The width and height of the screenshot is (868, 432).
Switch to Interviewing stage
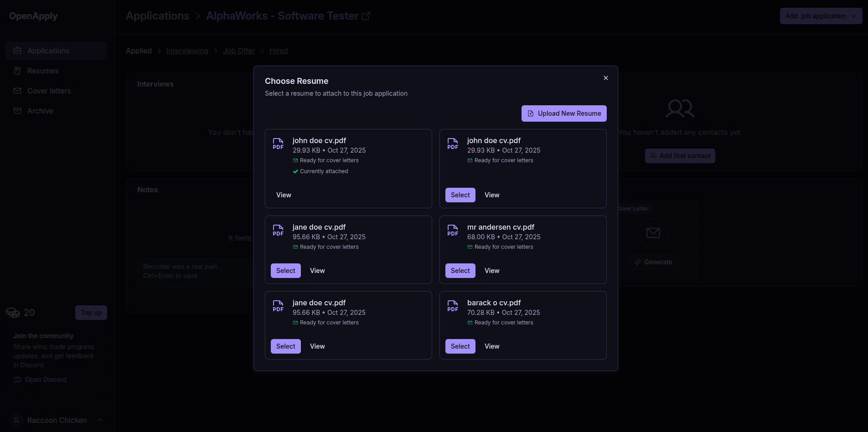pos(187,51)
